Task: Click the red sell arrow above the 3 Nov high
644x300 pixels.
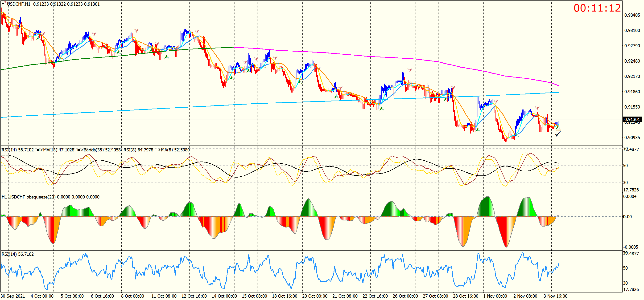Action: point(537,108)
